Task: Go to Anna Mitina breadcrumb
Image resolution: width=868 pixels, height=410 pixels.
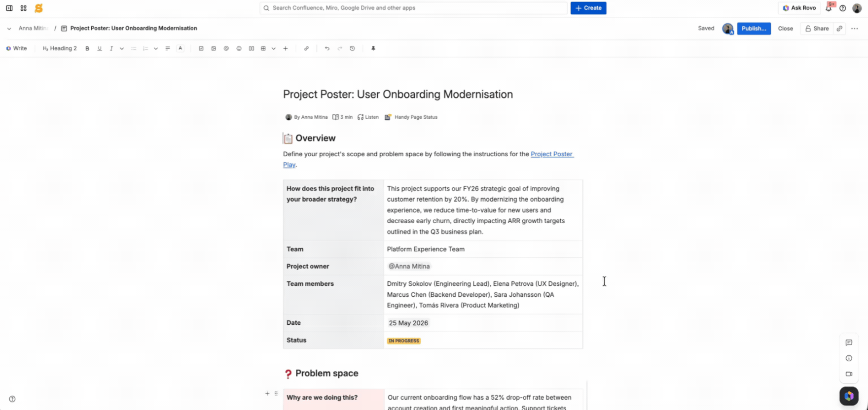Action: pos(33,29)
